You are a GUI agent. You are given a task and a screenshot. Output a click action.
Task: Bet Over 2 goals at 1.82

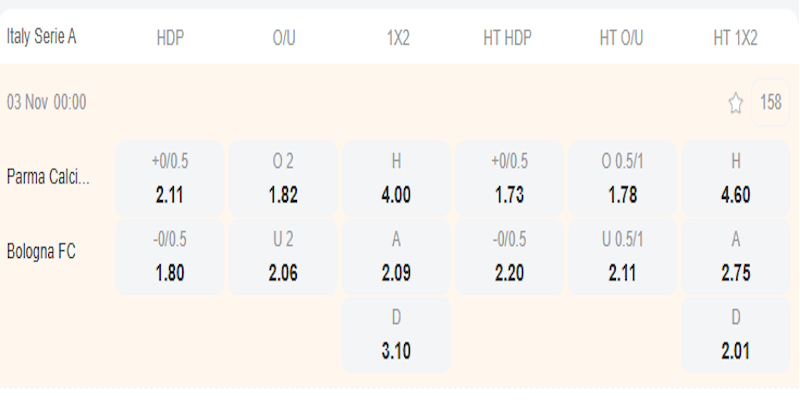(x=283, y=179)
